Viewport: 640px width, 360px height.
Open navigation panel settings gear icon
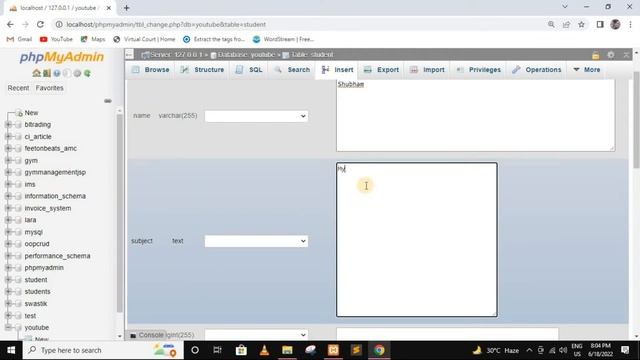[77, 73]
